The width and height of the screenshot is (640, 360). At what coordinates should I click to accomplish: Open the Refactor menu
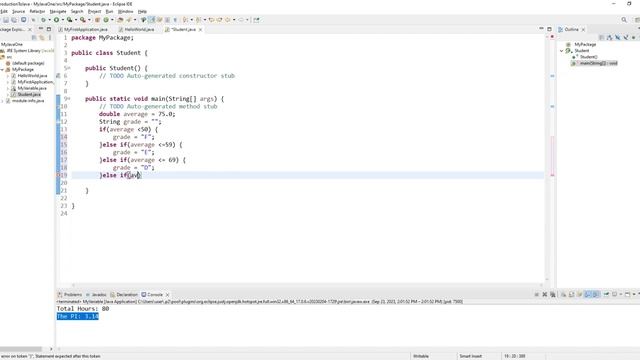(x=37, y=11)
